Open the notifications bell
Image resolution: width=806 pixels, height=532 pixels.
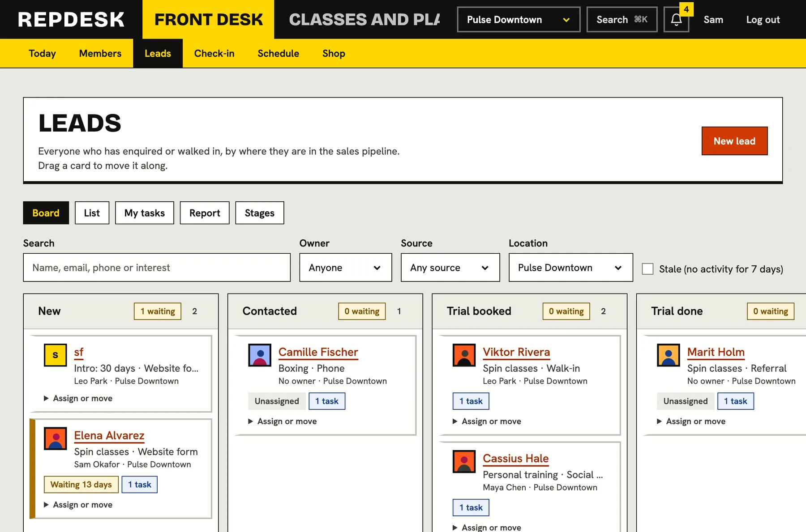(x=676, y=20)
